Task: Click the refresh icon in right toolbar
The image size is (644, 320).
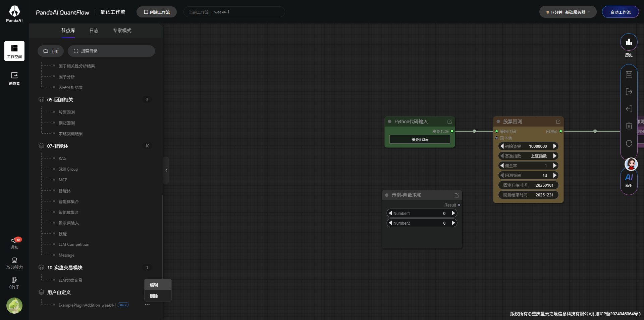Action: point(629,143)
